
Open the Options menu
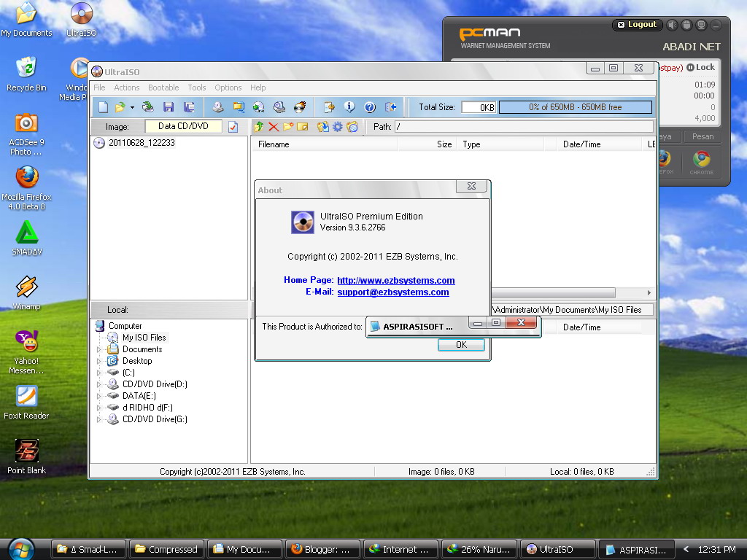228,87
